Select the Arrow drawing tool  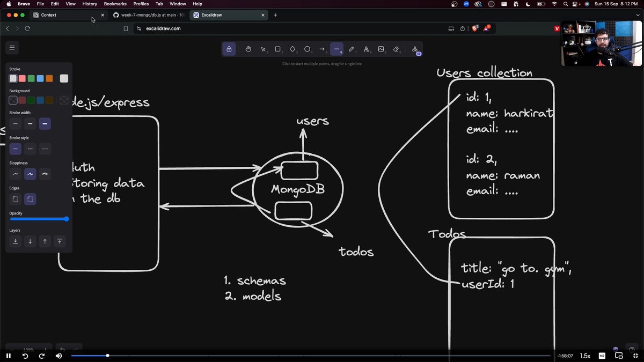[322, 49]
